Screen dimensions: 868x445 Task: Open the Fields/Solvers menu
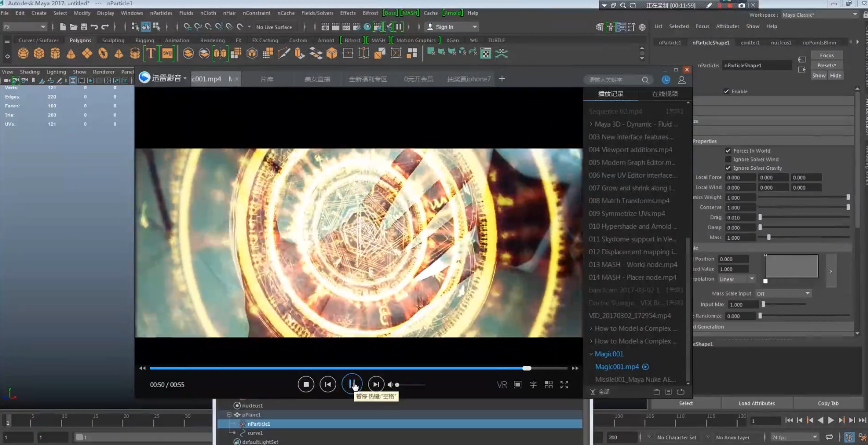click(317, 13)
